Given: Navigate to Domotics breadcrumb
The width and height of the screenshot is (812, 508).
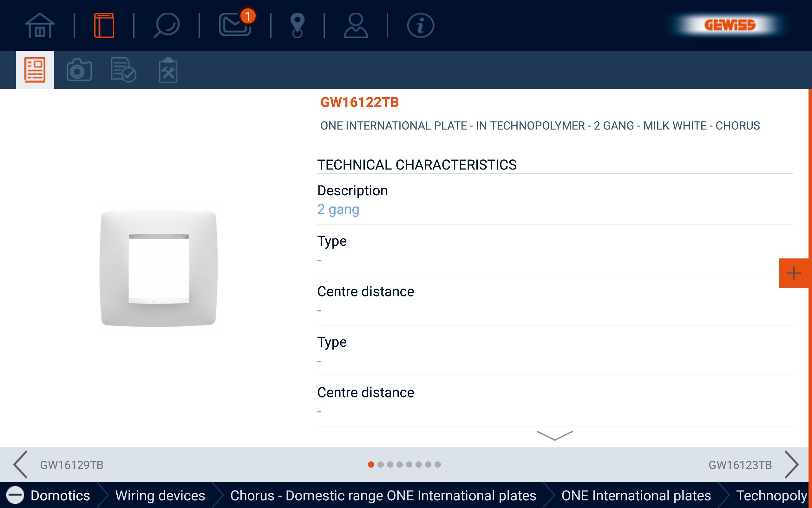Looking at the screenshot, I should click(60, 496).
